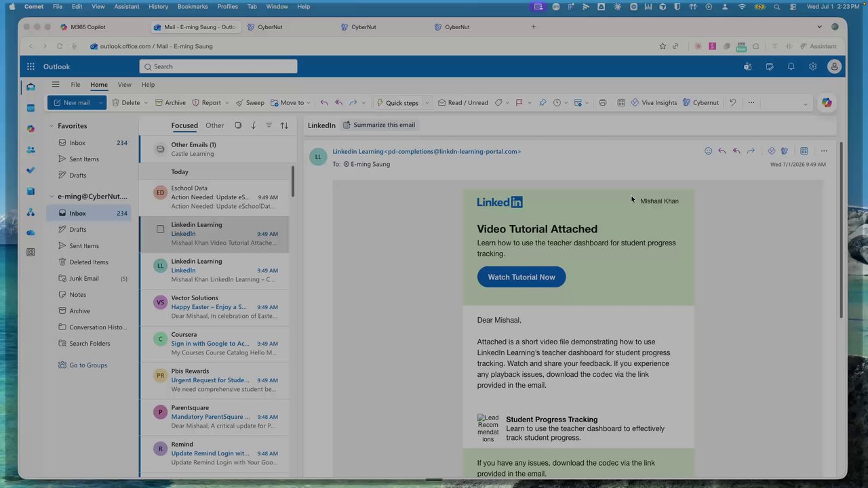This screenshot has width=868, height=488.
Task: Expand the Report dropdown arrow
Action: pos(226,103)
